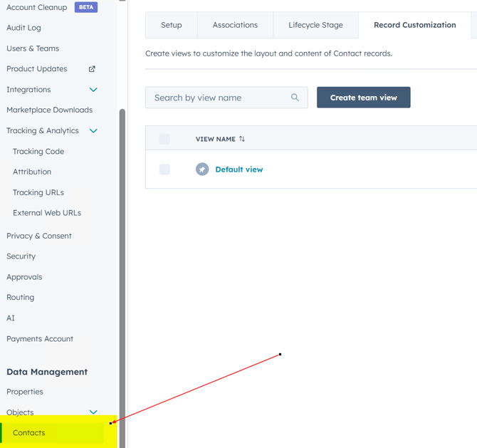
Task: Open the Default view link
Action: tap(239, 170)
